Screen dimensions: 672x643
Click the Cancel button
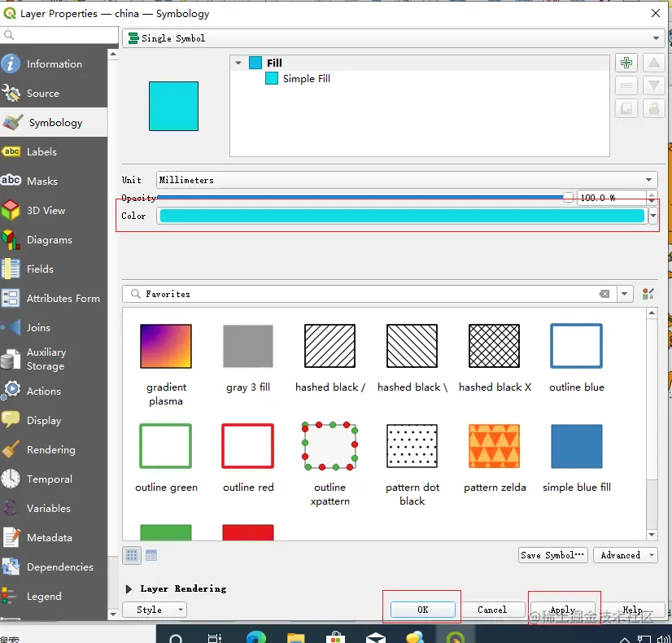492,610
